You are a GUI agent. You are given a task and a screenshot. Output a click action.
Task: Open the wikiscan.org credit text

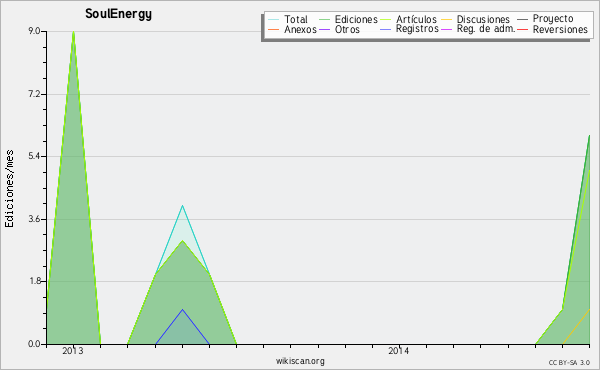(x=300, y=361)
